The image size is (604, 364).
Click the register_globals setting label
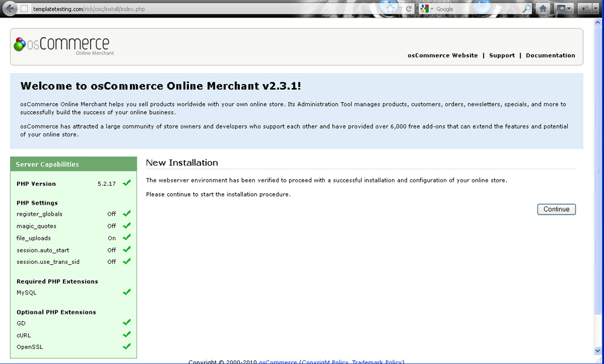[39, 214]
